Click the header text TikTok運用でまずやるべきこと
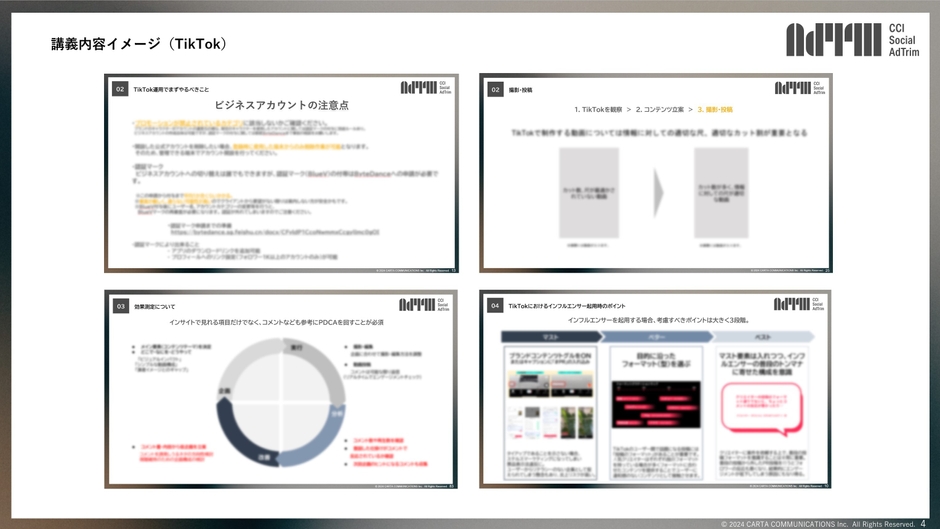 click(171, 89)
